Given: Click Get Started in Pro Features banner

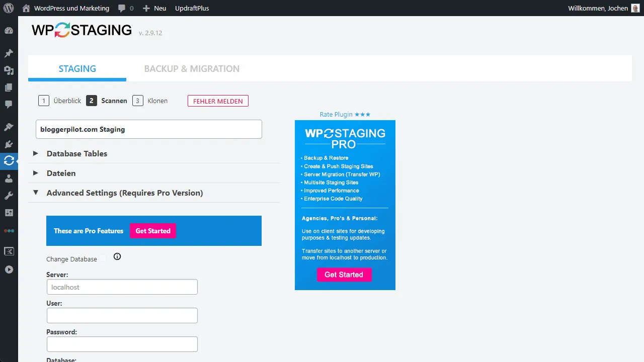Looking at the screenshot, I should [153, 231].
